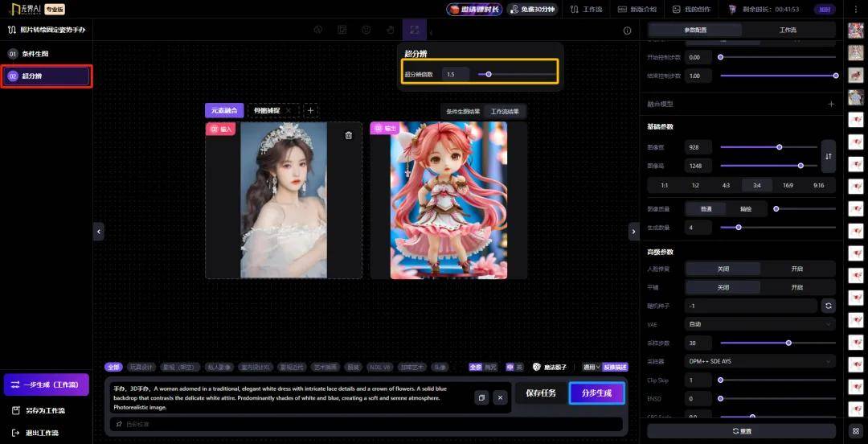Turn on face repair (人脸修复 开启)
The width and height of the screenshot is (868, 444).
coord(796,268)
